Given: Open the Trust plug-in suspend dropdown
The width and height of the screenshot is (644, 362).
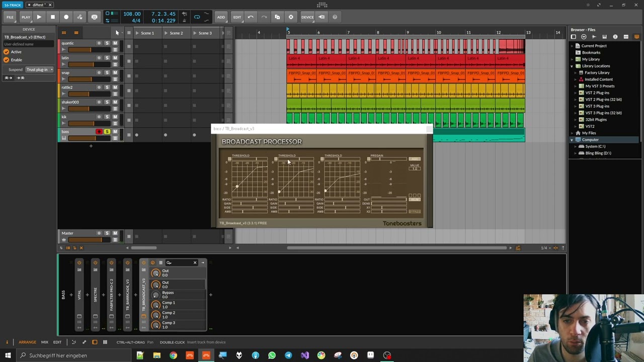Looking at the screenshot, I should [x=40, y=69].
